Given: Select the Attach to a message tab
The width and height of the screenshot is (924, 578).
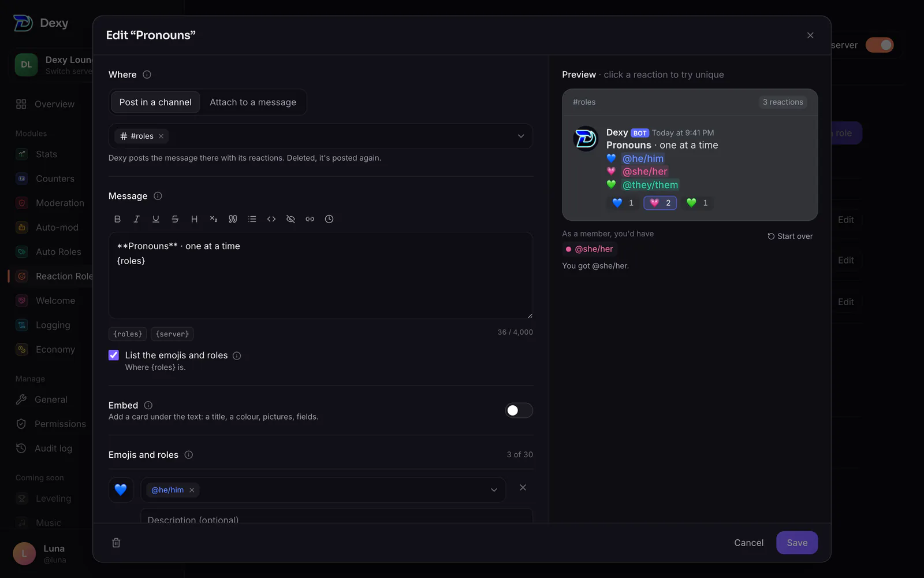Looking at the screenshot, I should 253,102.
